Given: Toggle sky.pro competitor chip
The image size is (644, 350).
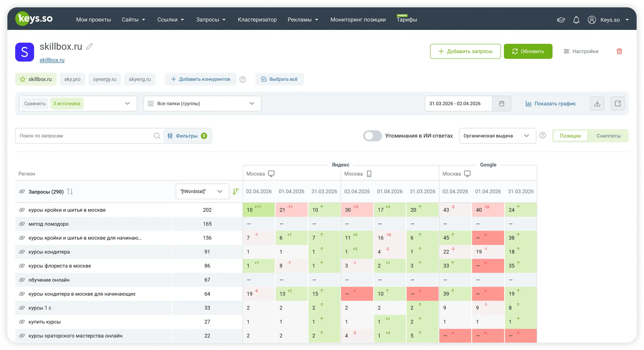Looking at the screenshot, I should (72, 79).
